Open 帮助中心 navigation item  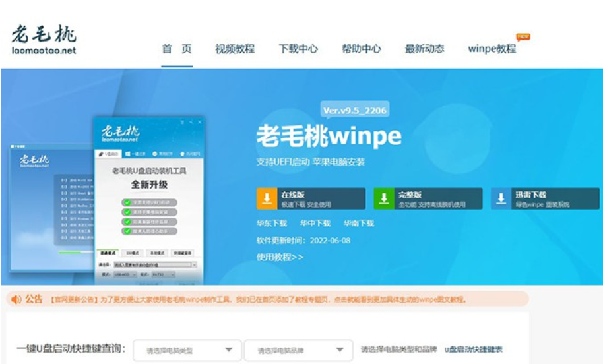(x=362, y=49)
